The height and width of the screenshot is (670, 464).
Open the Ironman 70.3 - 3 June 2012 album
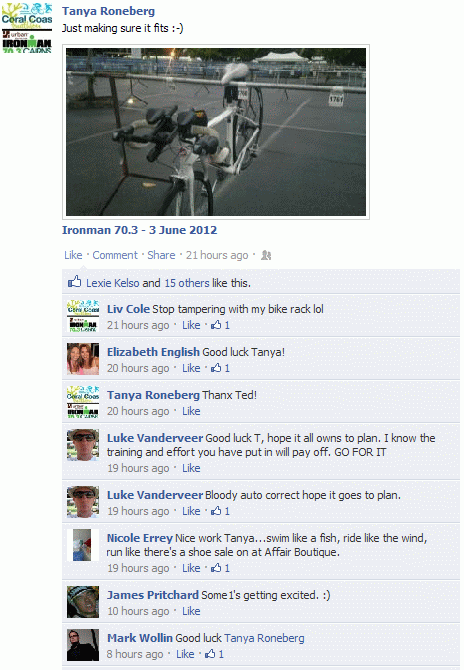pyautogui.click(x=139, y=230)
